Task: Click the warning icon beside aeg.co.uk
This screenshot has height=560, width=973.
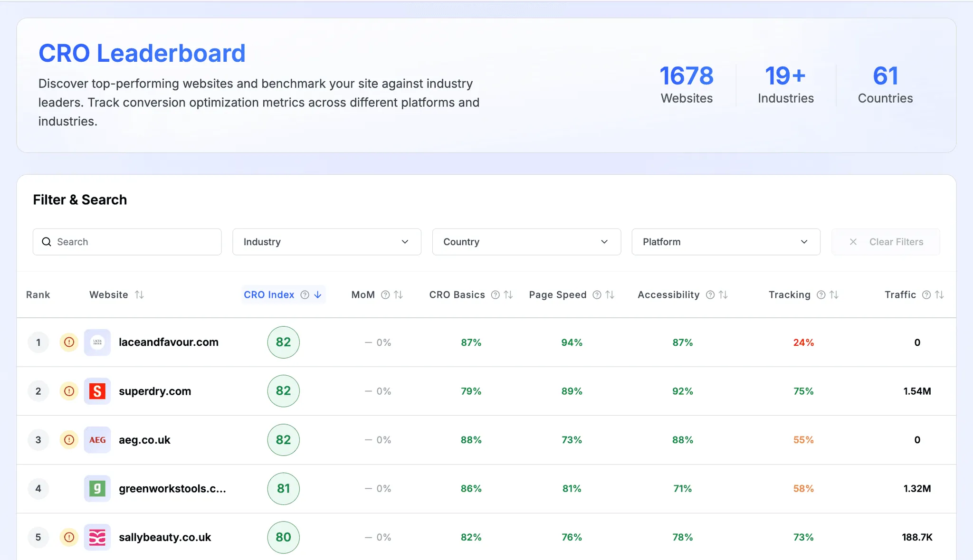Action: tap(69, 440)
